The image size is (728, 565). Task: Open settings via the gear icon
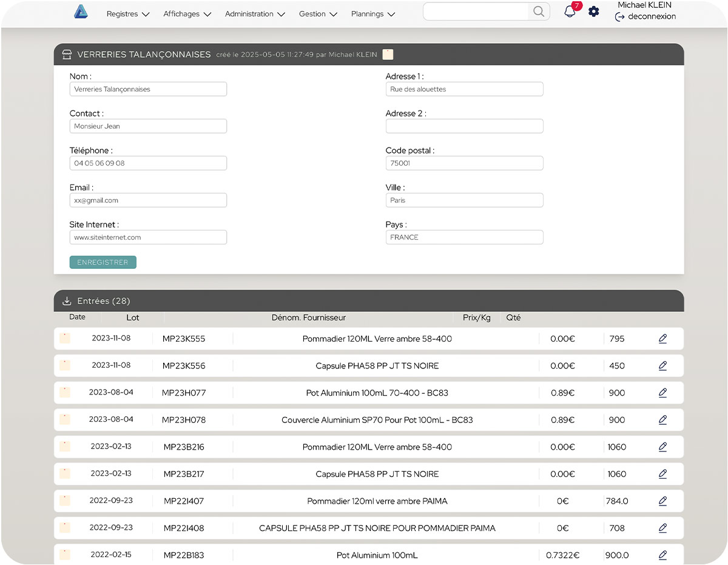(x=594, y=12)
